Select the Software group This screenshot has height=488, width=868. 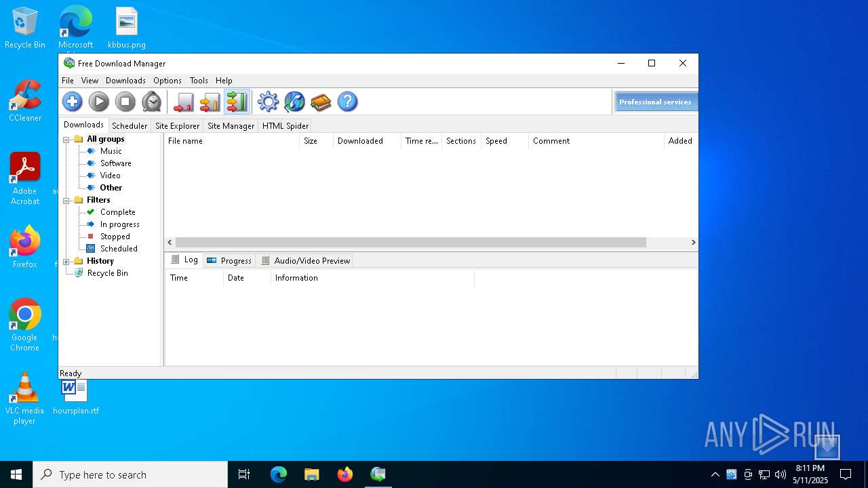116,163
